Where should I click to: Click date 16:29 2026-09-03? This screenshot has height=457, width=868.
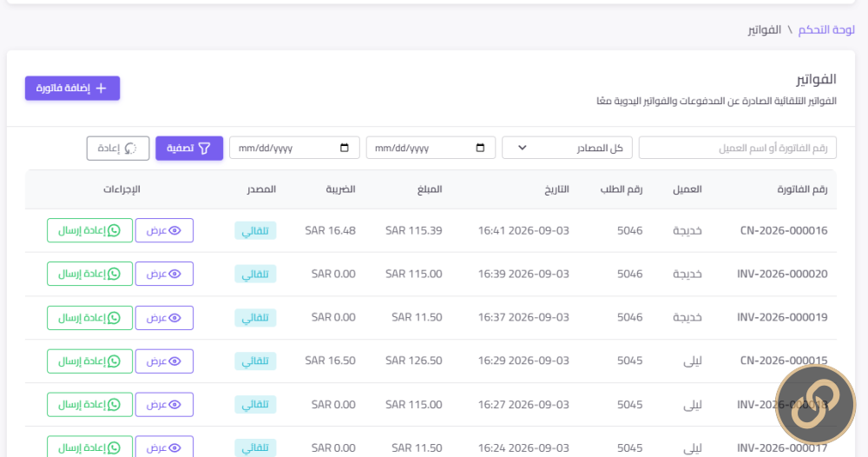click(x=523, y=361)
